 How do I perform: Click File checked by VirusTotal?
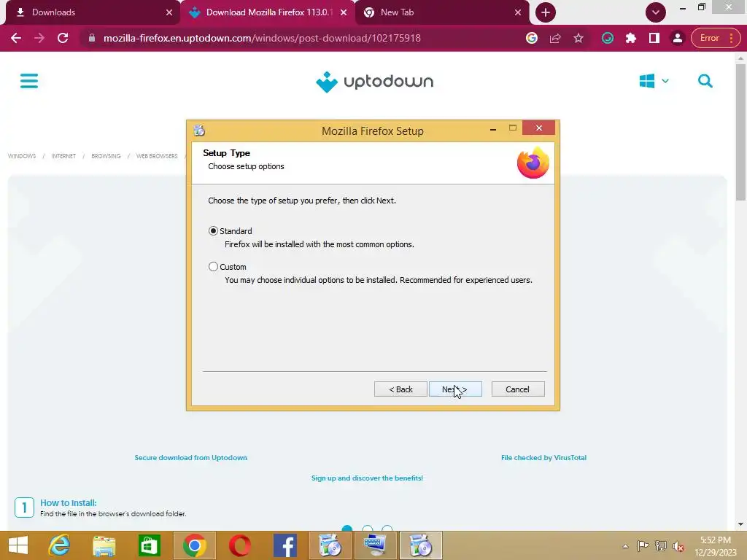[x=543, y=458]
